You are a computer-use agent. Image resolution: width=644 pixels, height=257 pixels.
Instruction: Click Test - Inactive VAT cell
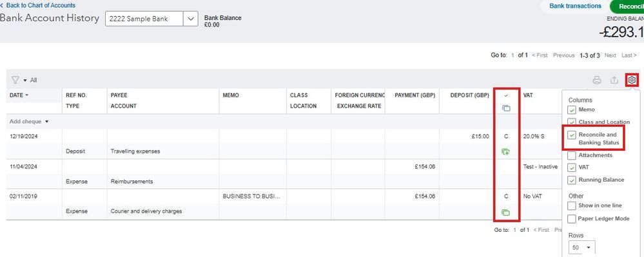point(540,167)
